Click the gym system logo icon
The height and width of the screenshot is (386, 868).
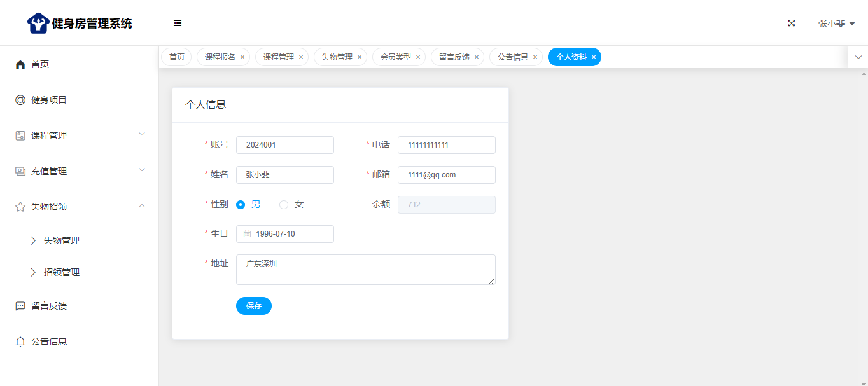click(x=38, y=24)
